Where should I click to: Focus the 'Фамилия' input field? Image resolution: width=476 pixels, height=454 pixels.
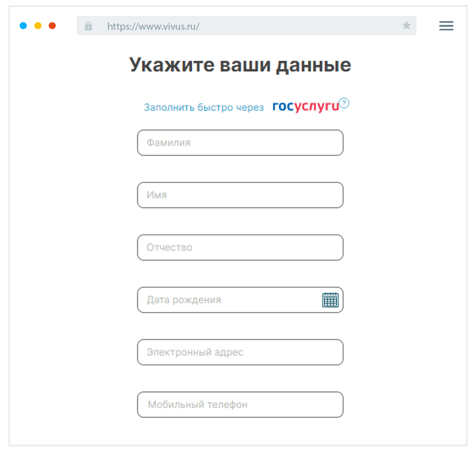(240, 143)
